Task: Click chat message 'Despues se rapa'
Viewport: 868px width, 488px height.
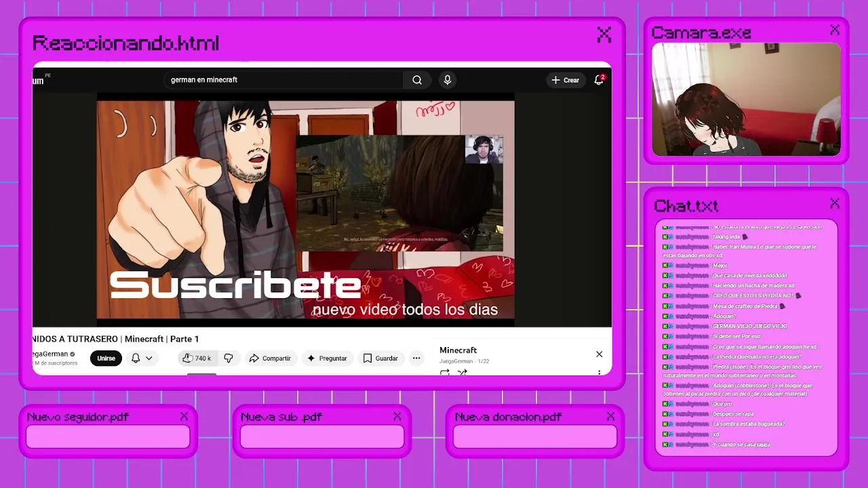Action: click(733, 414)
